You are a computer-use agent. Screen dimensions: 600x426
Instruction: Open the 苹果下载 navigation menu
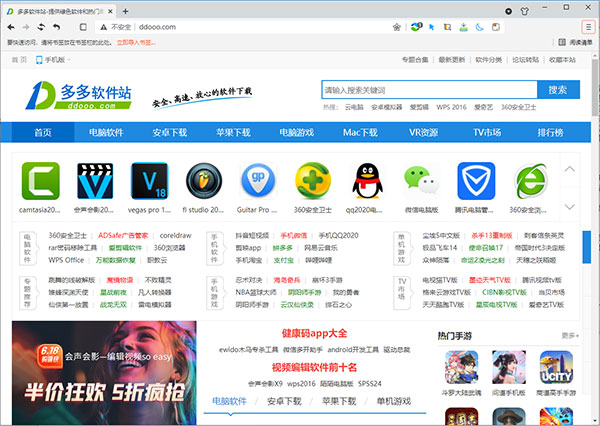pyautogui.click(x=233, y=132)
